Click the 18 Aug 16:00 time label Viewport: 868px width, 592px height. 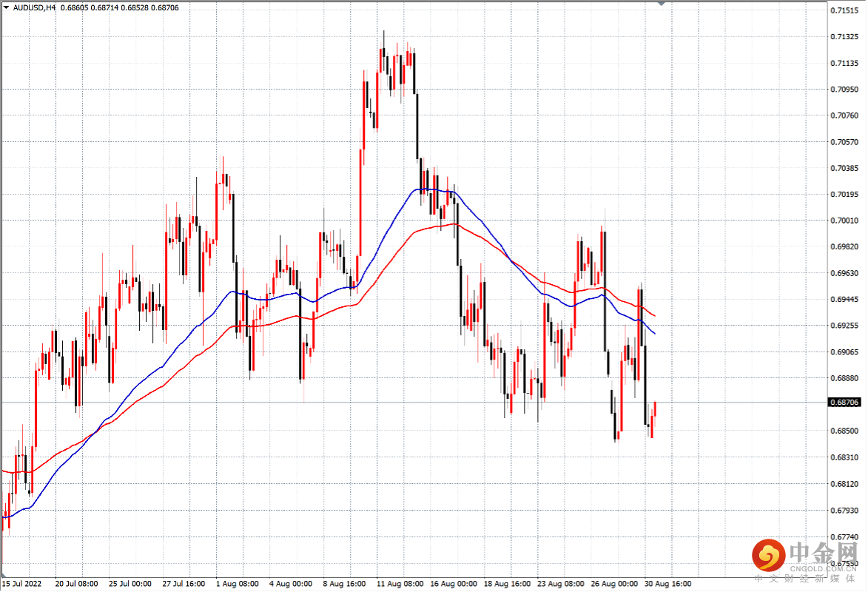coord(507,585)
